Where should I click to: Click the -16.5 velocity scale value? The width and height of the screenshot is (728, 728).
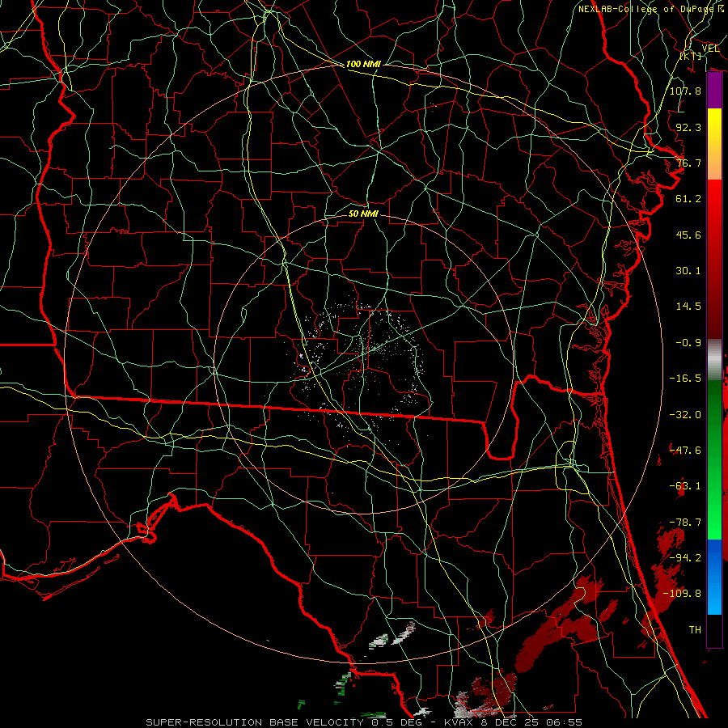point(685,379)
